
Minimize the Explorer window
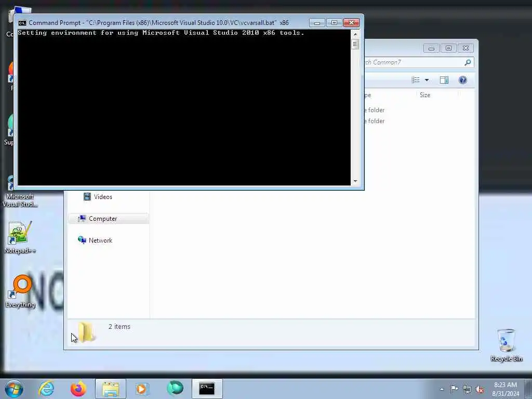(431, 48)
